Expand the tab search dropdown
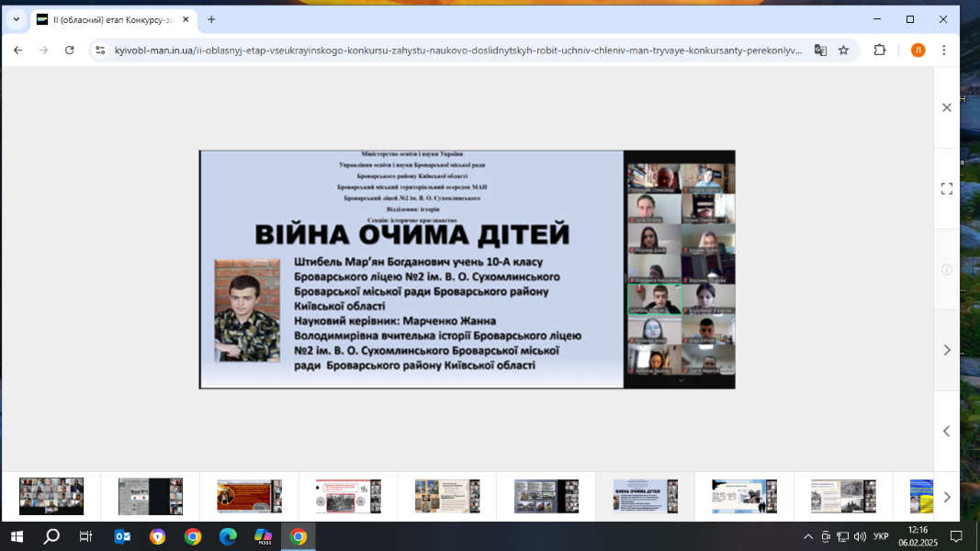The width and height of the screenshot is (980, 551). pyautogui.click(x=16, y=19)
